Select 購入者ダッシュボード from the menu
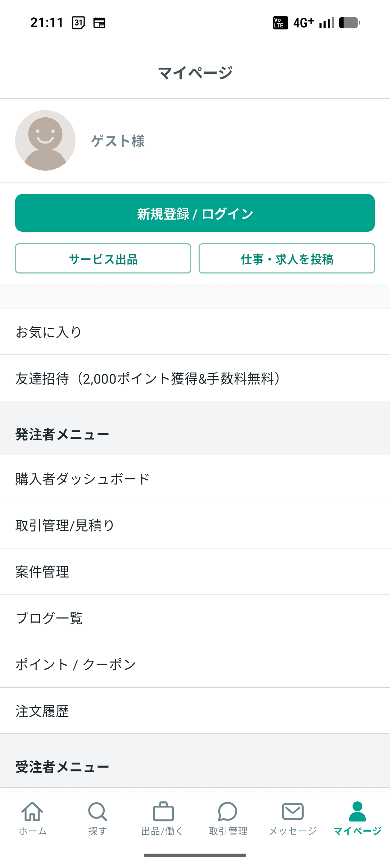Viewport: 390px width, 868px height. pos(82,479)
